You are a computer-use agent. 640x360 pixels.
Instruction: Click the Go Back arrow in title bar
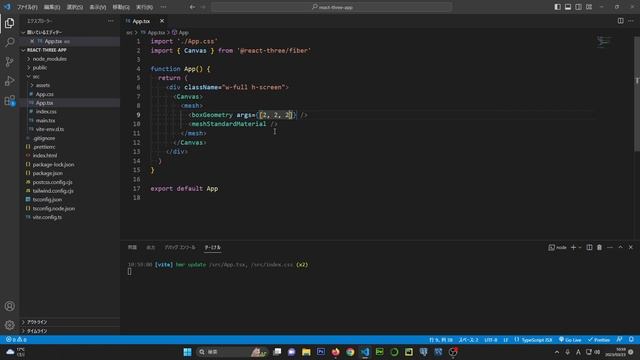click(x=192, y=7)
